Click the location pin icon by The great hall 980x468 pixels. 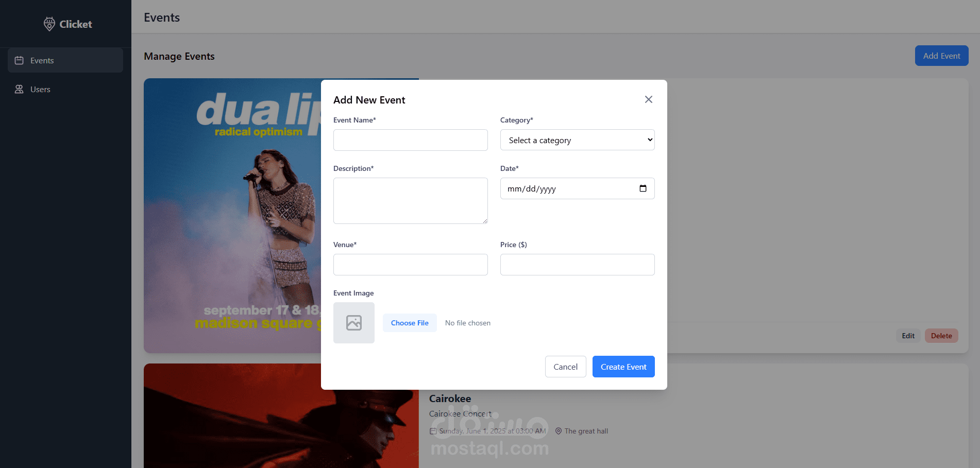[x=559, y=431]
